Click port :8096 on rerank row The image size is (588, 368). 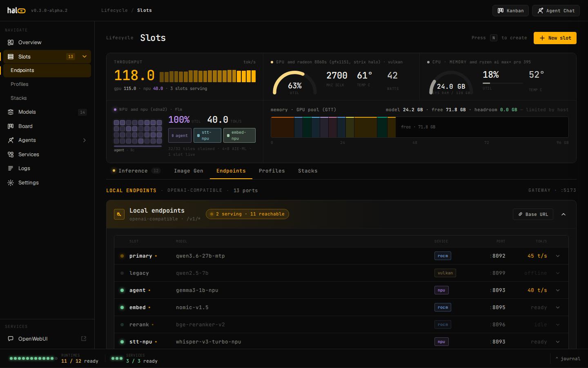[498, 325]
